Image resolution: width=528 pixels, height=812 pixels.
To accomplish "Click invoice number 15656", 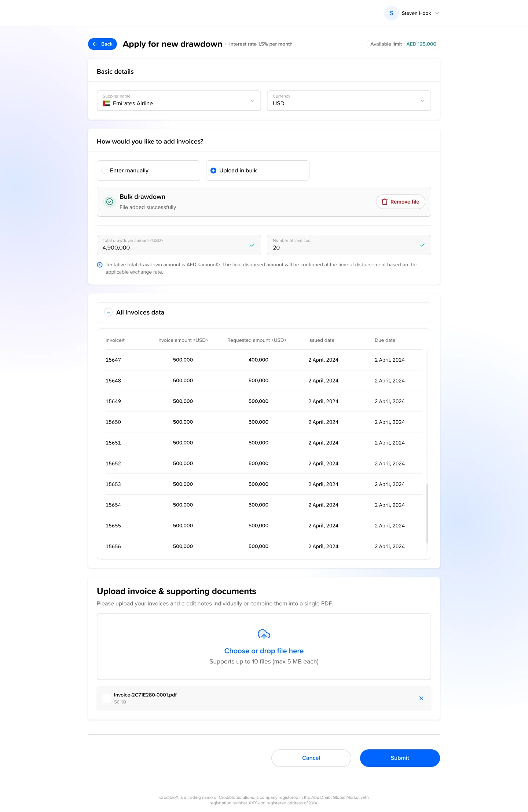I will tap(113, 546).
